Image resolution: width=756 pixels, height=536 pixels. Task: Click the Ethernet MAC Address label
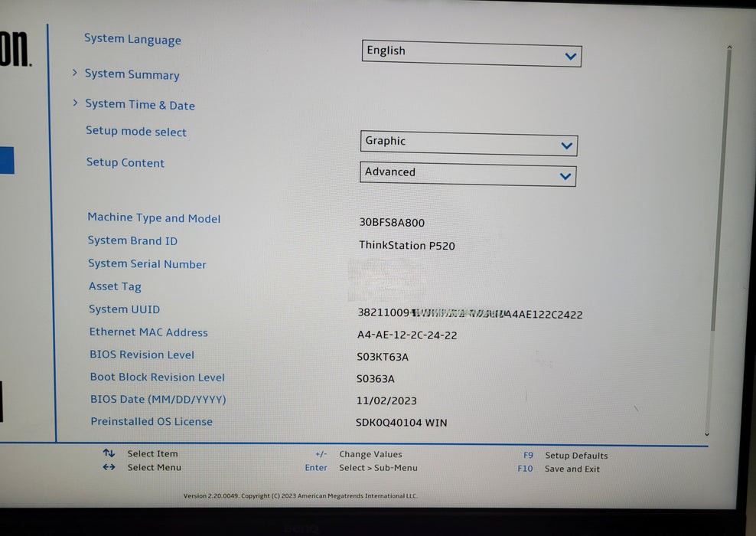click(x=148, y=332)
